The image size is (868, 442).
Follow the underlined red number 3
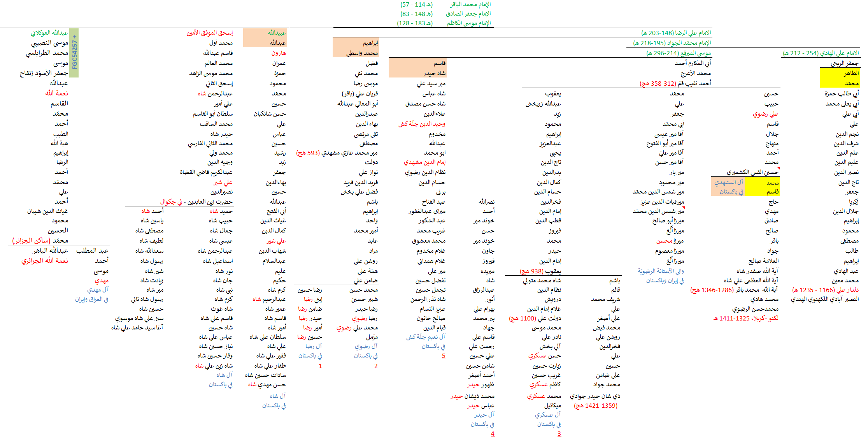point(559,434)
